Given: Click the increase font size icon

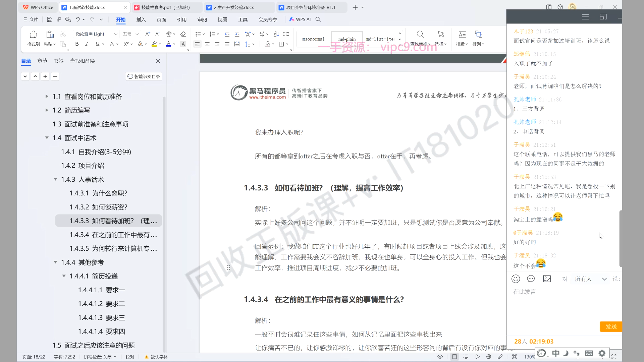Looking at the screenshot, I should (x=148, y=34).
